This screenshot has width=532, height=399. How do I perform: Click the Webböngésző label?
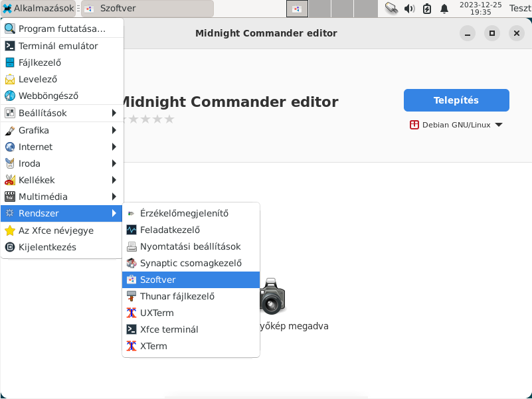tap(48, 96)
